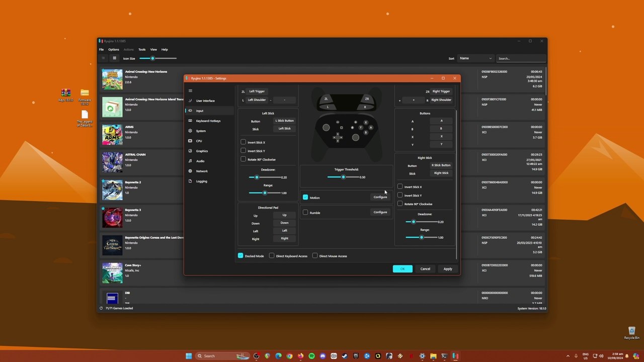Open the Network settings page
The image size is (644, 362).
pos(201,171)
